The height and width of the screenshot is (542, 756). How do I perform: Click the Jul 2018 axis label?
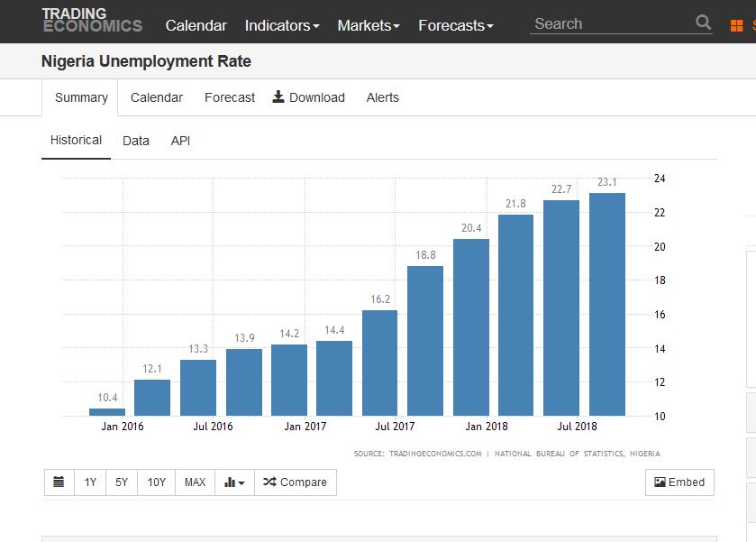577,427
